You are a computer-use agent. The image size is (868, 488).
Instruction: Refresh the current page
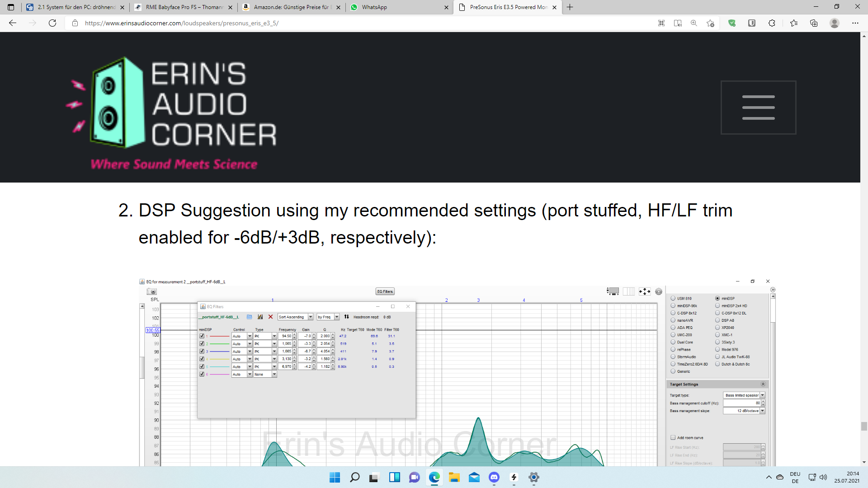[52, 23]
